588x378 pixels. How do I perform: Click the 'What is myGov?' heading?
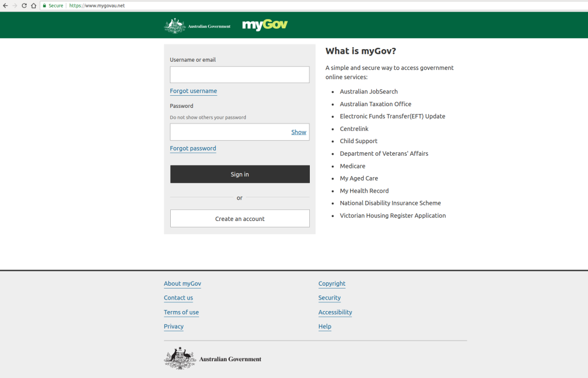tap(361, 51)
